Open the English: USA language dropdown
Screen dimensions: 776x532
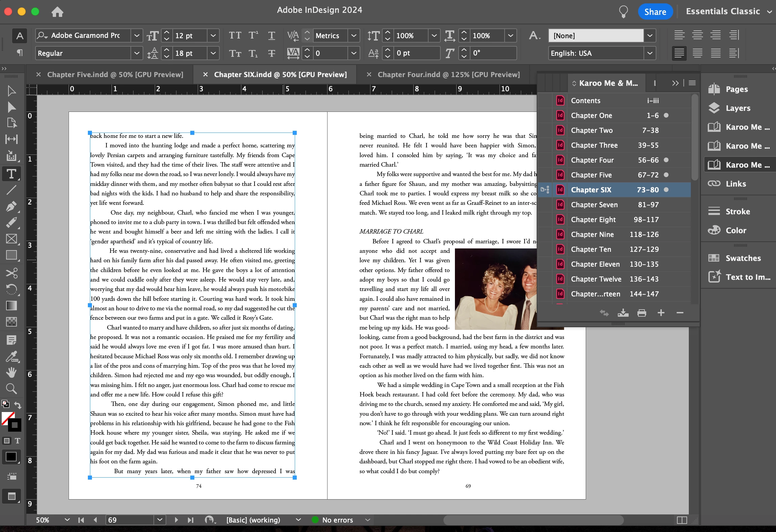click(x=650, y=53)
